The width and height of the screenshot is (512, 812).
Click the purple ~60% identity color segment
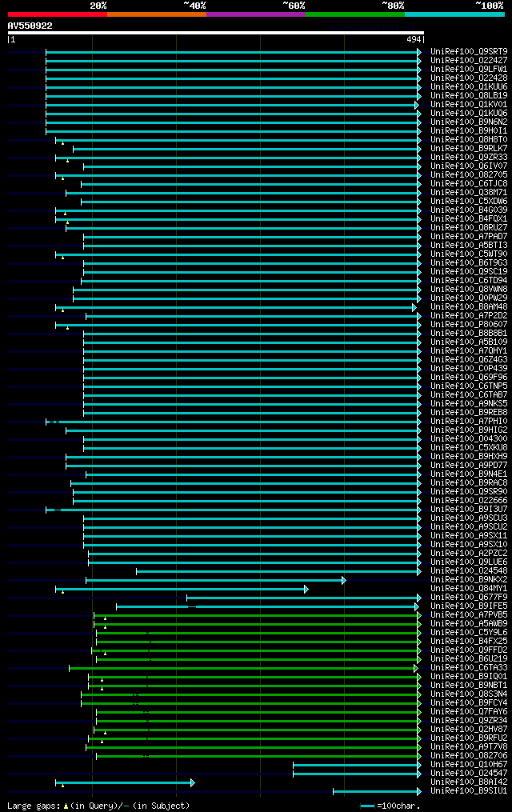[256, 14]
